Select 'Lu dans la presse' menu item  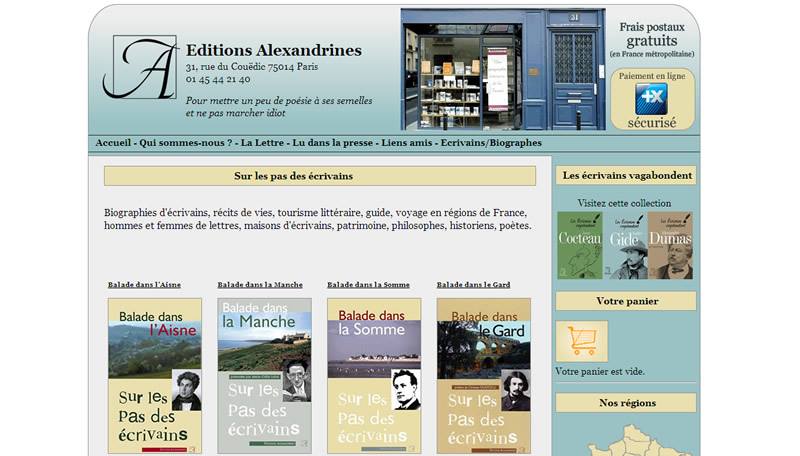(x=333, y=143)
